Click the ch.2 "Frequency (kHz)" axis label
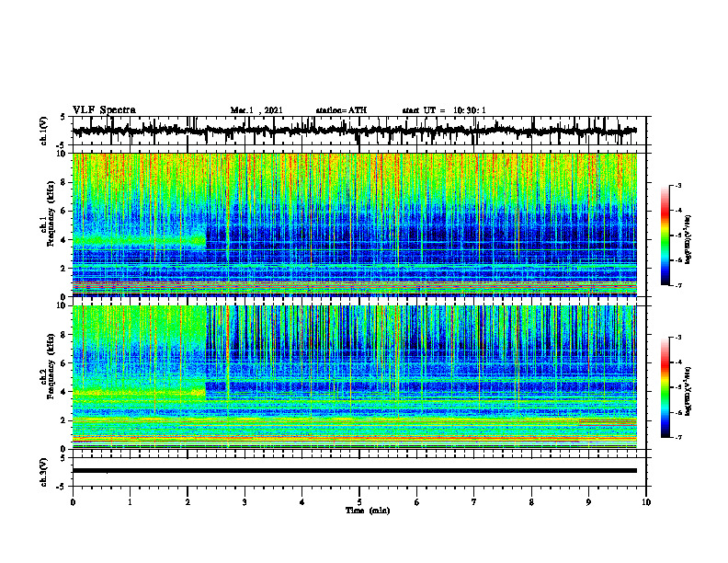Image resolution: width=728 pixels, height=563 pixels. point(51,366)
